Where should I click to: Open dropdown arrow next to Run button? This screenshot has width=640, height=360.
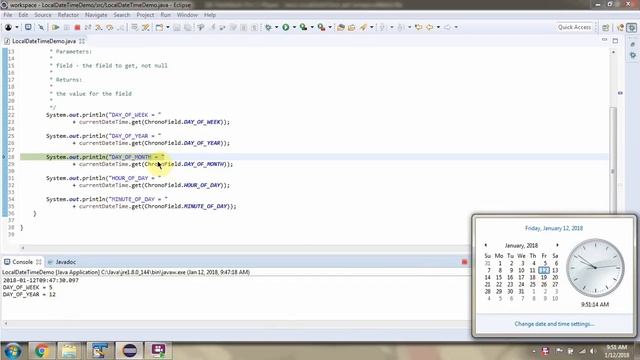coord(294,27)
